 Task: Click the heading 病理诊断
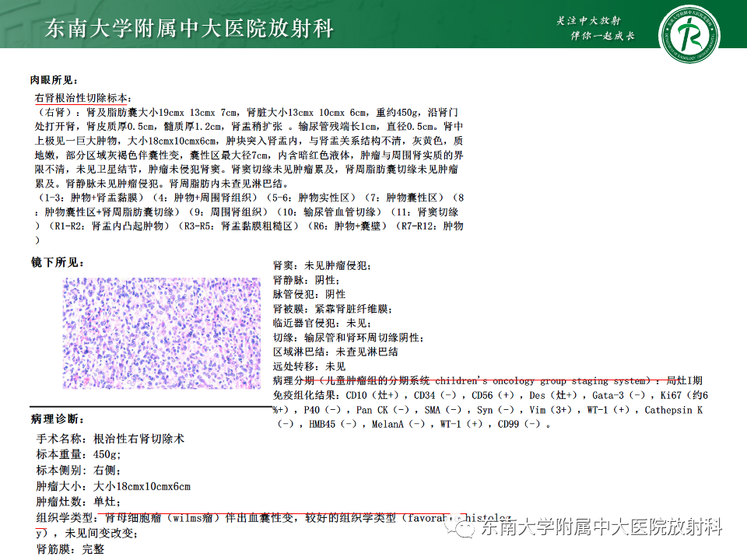click(x=58, y=419)
